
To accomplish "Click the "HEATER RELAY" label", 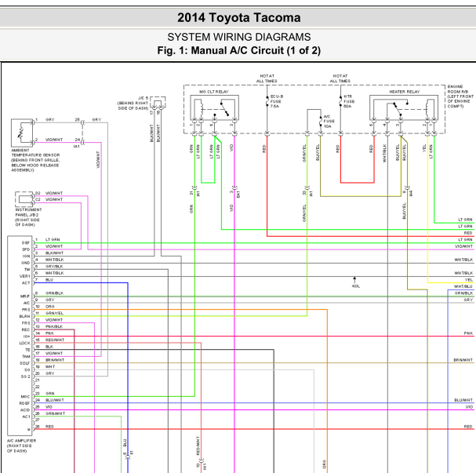I will click(x=405, y=92).
